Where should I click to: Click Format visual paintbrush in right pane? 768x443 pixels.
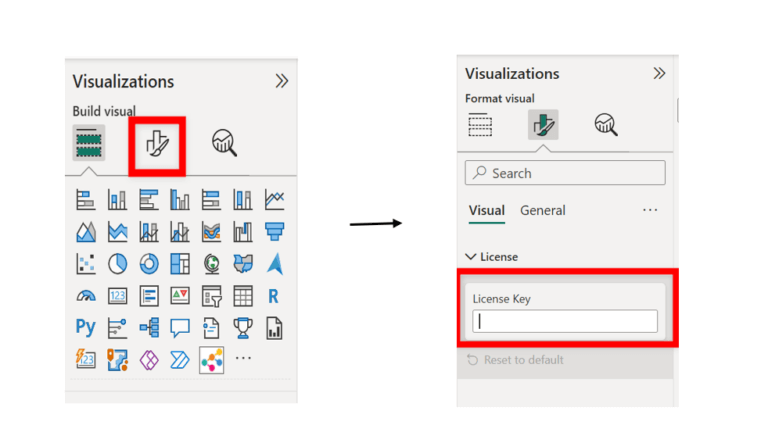point(543,124)
